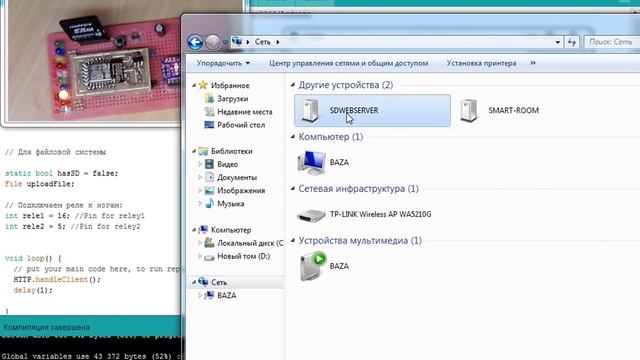Screen dimensions: 640x360
Task: Collapse the Другие устройства (2) group
Action: pyautogui.click(x=293, y=85)
